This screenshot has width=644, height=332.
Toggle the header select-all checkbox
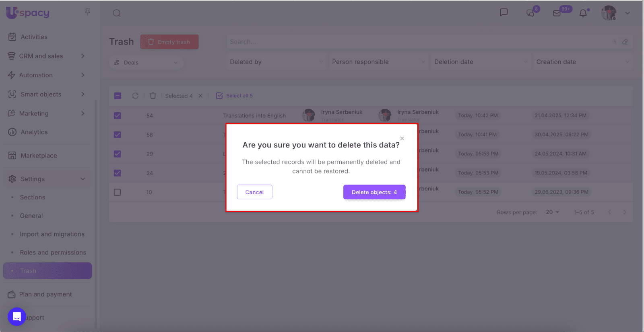118,96
